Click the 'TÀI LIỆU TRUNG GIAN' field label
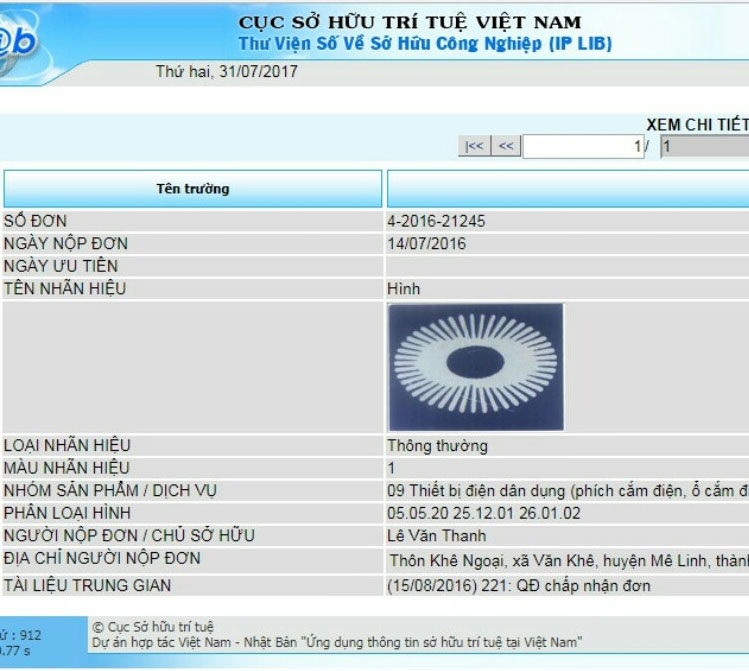 [x=87, y=585]
